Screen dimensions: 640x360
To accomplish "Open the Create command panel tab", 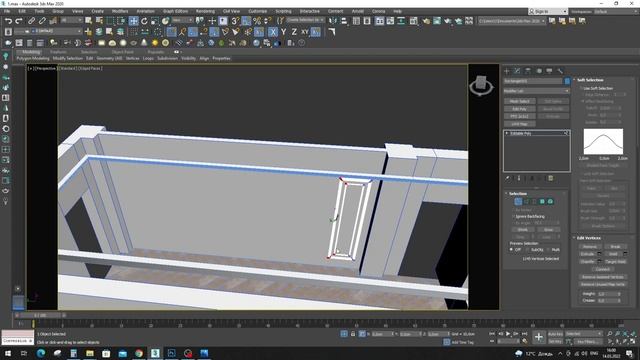I will click(x=507, y=71).
